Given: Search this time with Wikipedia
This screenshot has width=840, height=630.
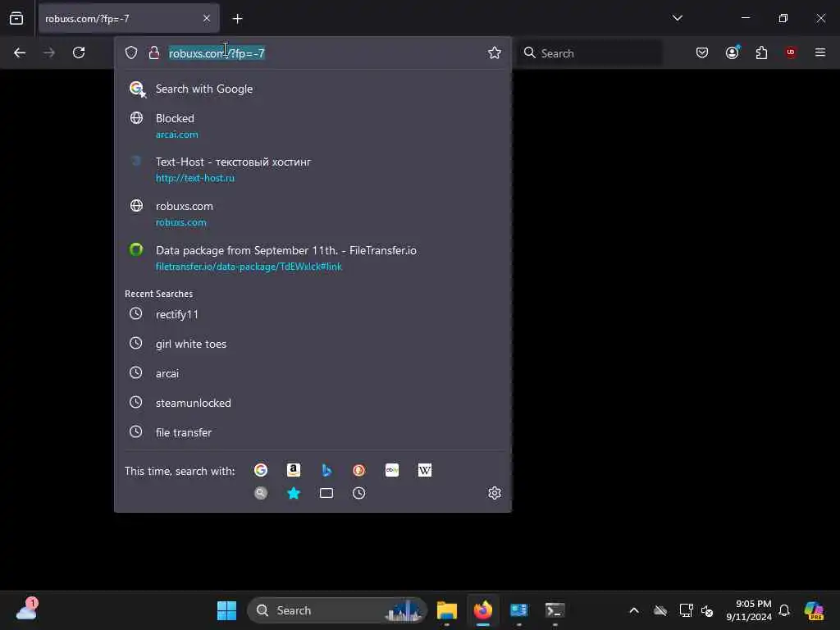Looking at the screenshot, I should tap(424, 470).
